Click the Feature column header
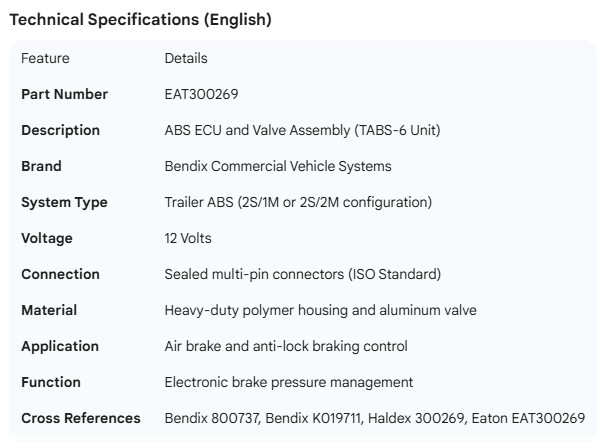Image resolution: width=605 pixels, height=441 pixels. coord(45,58)
